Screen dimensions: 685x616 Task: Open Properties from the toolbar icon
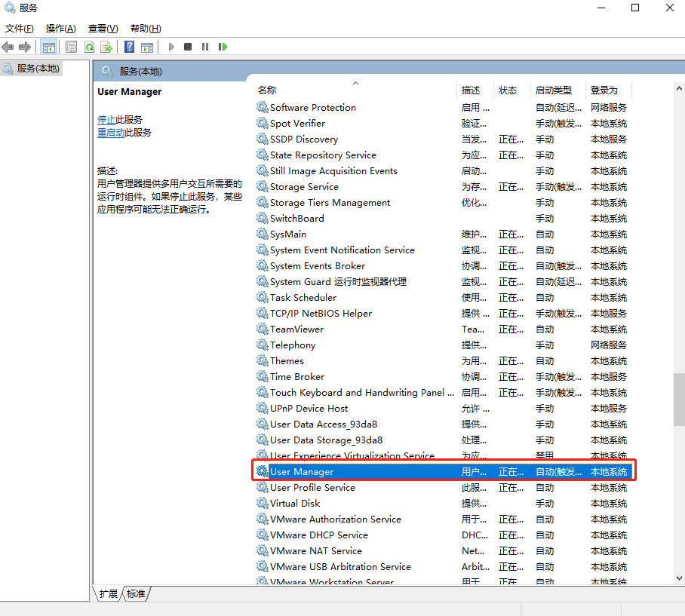coord(71,47)
